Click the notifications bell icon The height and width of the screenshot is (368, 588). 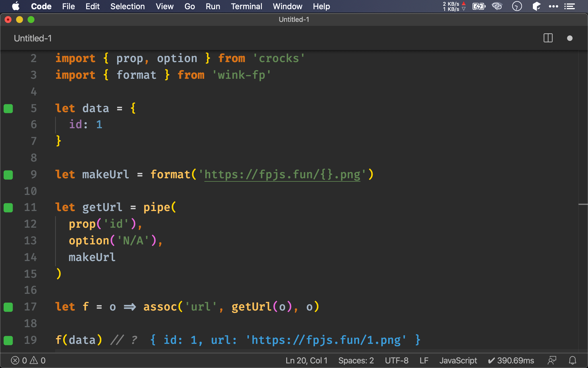[x=572, y=360]
